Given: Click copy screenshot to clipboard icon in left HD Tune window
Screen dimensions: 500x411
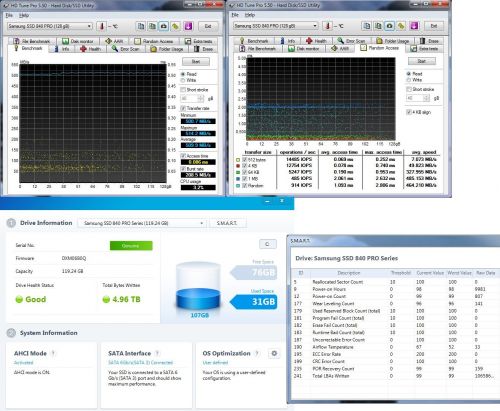Looking at the screenshot, I should coord(152,26).
